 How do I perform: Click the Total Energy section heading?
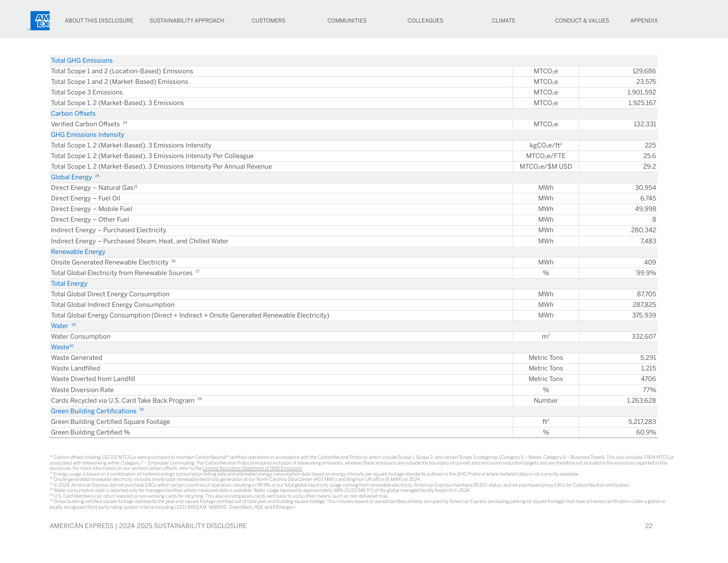pyautogui.click(x=69, y=283)
